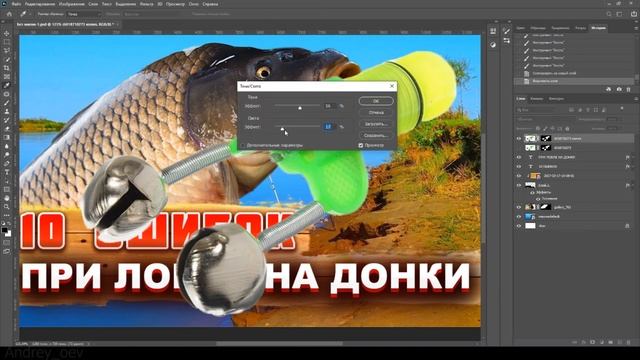Collapse effects of the first text layer

(633, 157)
